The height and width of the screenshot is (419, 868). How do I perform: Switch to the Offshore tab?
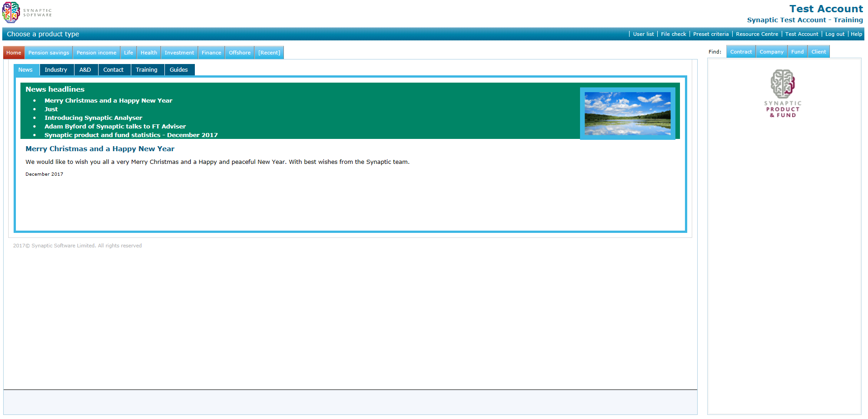coord(239,53)
